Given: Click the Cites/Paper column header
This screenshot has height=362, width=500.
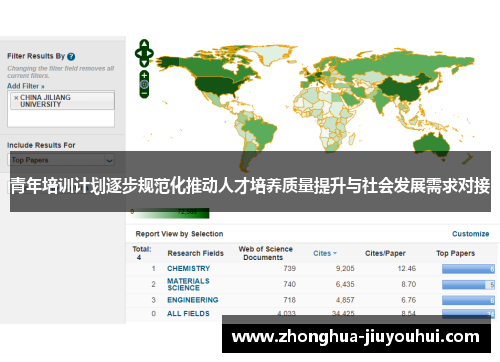Looking at the screenshot, I should coord(385,253).
